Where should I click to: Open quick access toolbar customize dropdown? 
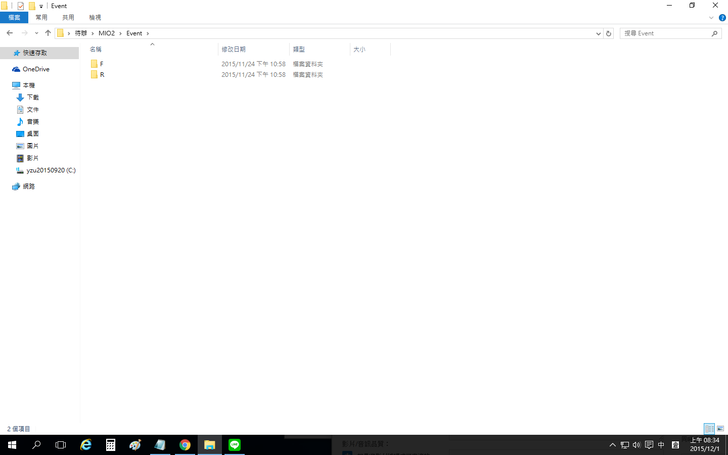point(41,6)
